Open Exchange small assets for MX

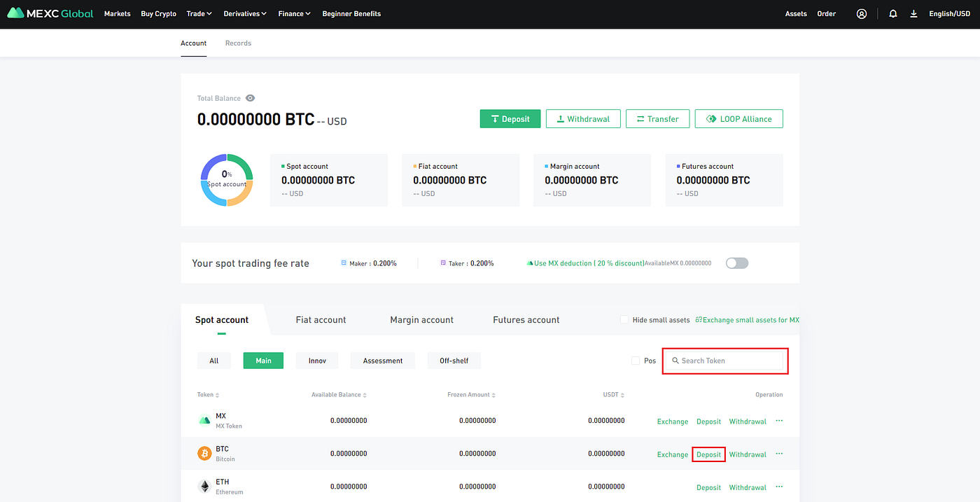pos(748,320)
